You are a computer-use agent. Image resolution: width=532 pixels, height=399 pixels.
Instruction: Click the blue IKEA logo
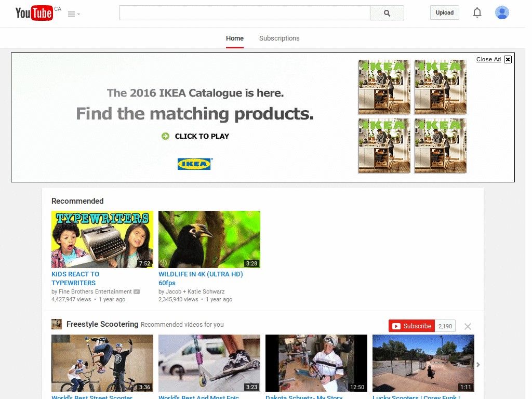click(x=194, y=164)
